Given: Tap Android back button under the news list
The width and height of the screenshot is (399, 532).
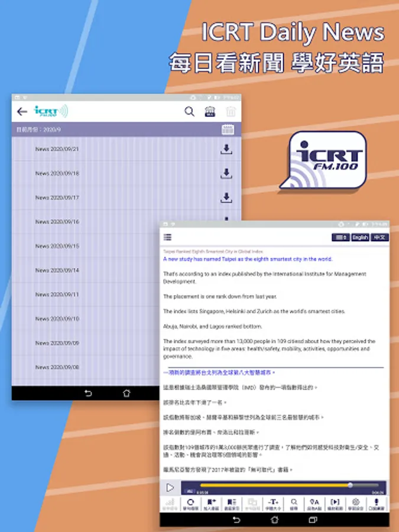Looking at the screenshot, I should tap(88, 393).
